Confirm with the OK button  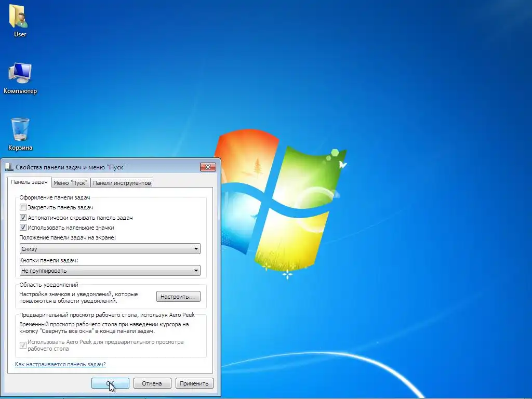pyautogui.click(x=110, y=383)
